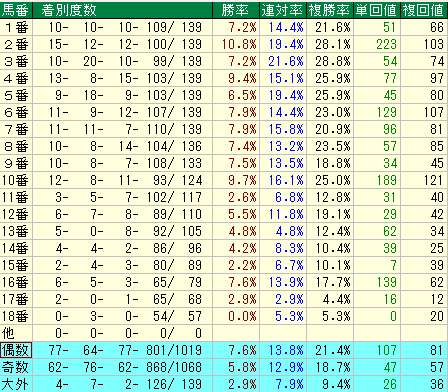Click the 12.4% 複勝率 of 13番

[x=333, y=231]
